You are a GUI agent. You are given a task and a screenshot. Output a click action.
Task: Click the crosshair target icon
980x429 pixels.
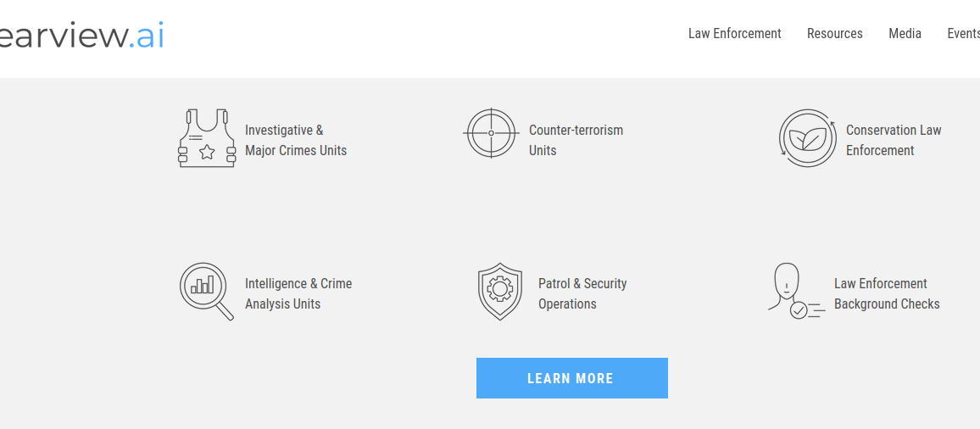pos(491,133)
